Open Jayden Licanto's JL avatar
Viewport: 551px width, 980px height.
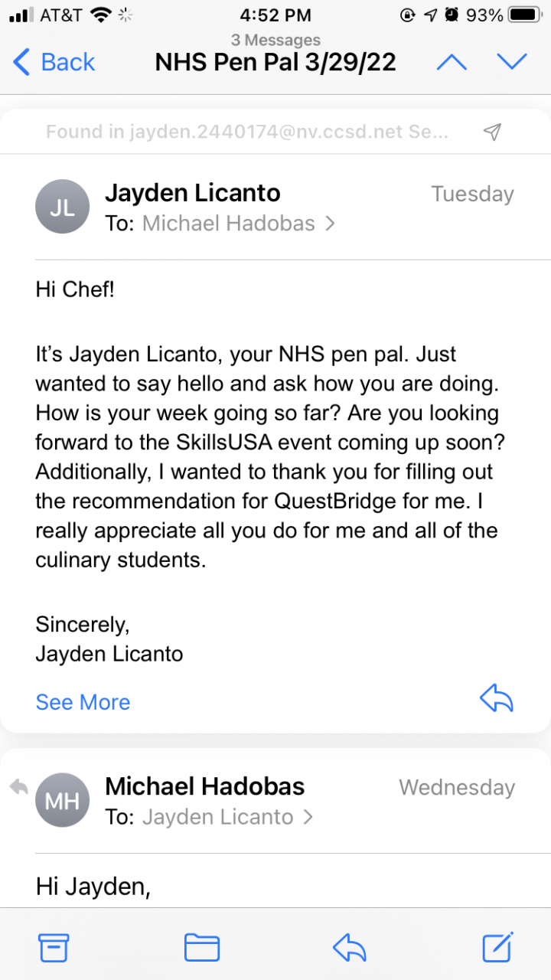[63, 207]
